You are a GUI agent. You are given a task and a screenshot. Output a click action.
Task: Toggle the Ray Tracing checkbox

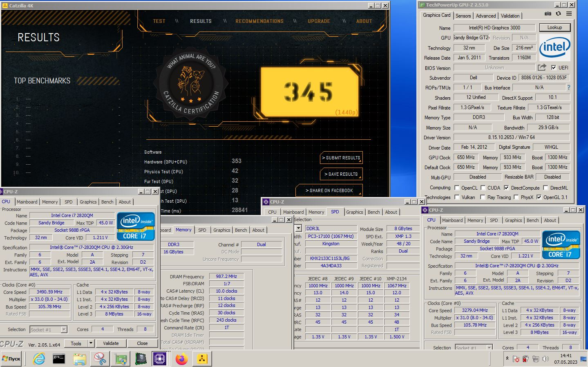point(483,197)
